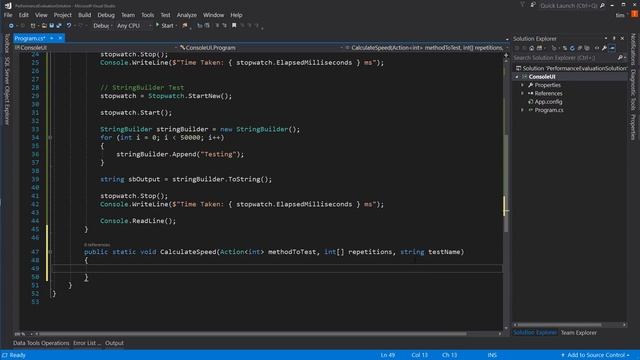Open the Team menu
The width and height of the screenshot is (640, 360).
click(128, 15)
